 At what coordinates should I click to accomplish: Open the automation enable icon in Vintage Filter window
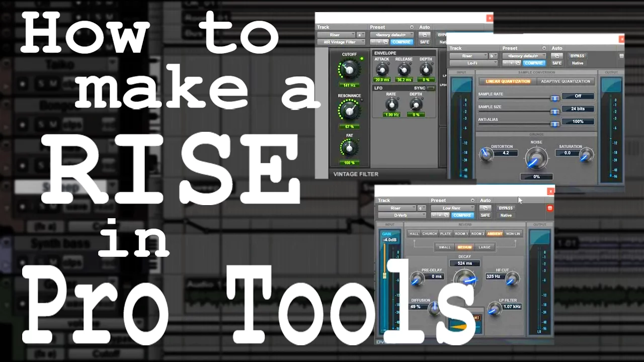[x=424, y=35]
